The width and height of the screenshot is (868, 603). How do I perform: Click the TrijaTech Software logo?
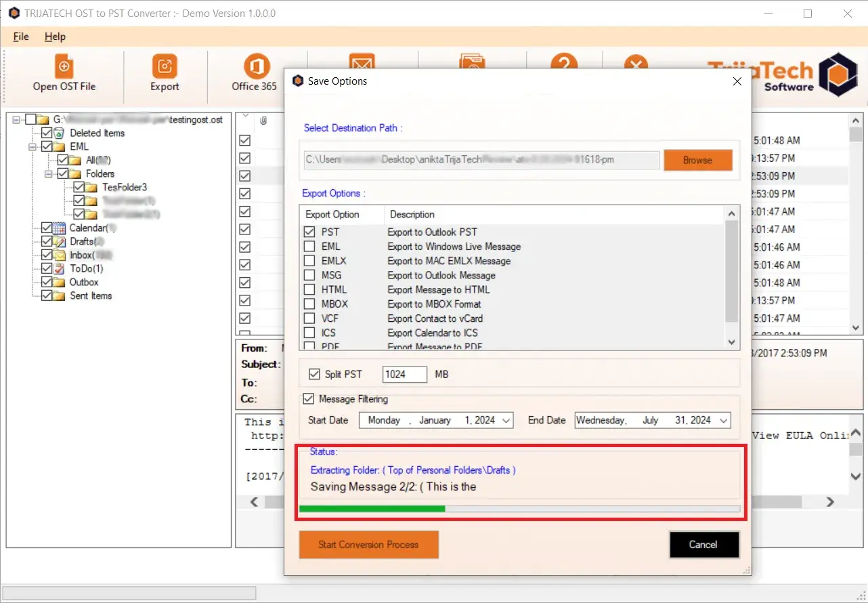(782, 75)
